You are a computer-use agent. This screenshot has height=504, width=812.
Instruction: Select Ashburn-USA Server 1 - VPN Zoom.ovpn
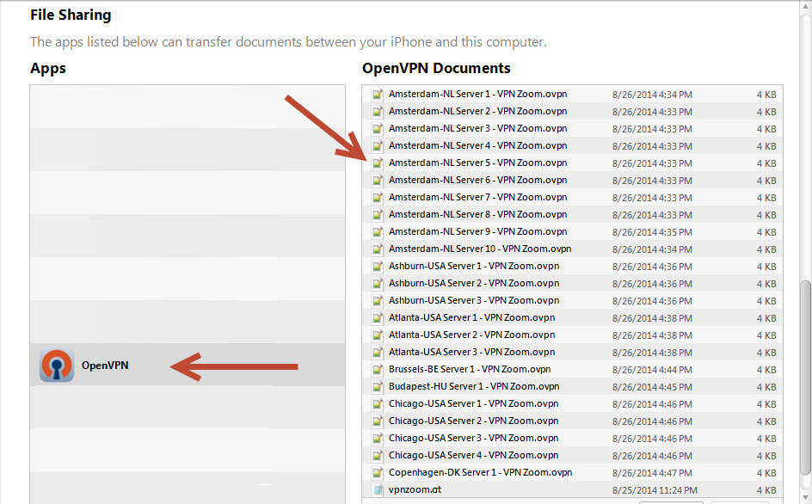(474, 266)
